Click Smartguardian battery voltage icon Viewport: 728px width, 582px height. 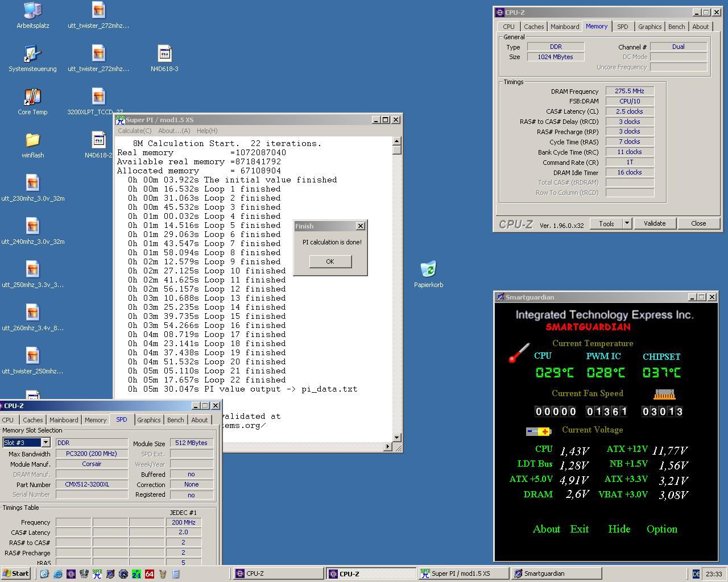[539, 431]
